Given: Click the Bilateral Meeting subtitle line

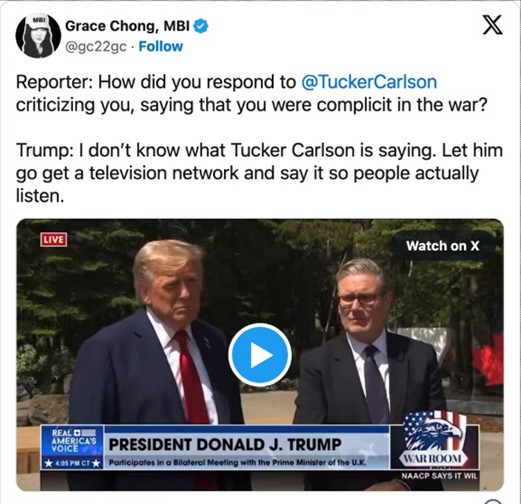Looking at the screenshot, I should 238,463.
